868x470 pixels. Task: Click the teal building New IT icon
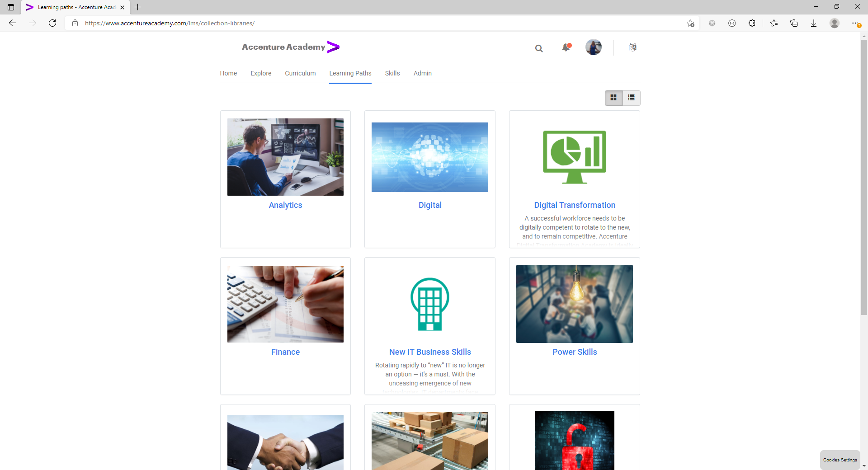tap(430, 304)
